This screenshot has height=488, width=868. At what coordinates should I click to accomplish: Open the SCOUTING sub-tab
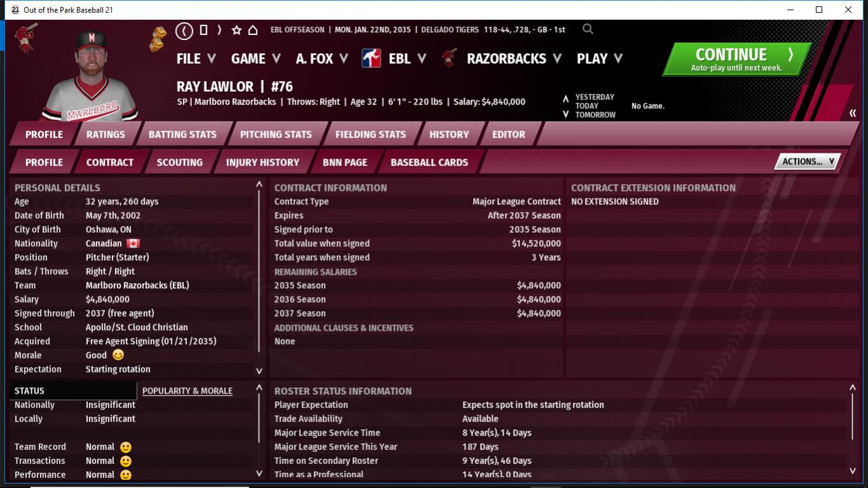click(180, 162)
